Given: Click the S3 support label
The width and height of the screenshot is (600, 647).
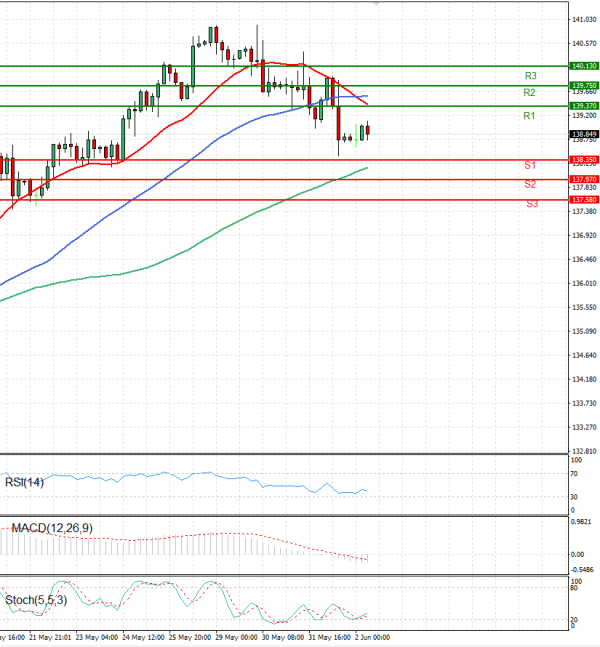Looking at the screenshot, I should [x=532, y=204].
